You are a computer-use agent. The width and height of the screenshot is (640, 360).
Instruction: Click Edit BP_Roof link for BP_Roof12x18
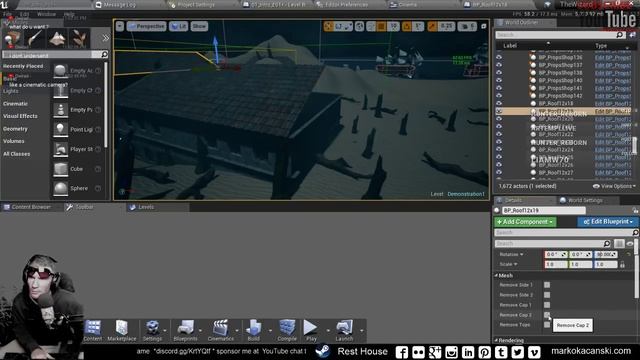613,104
